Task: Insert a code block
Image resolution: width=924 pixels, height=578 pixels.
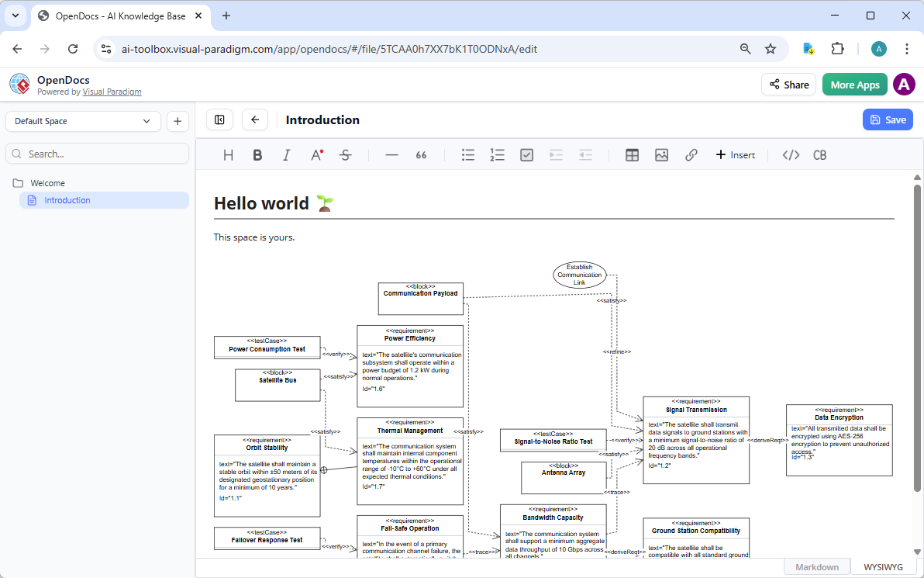Action: [x=790, y=154]
